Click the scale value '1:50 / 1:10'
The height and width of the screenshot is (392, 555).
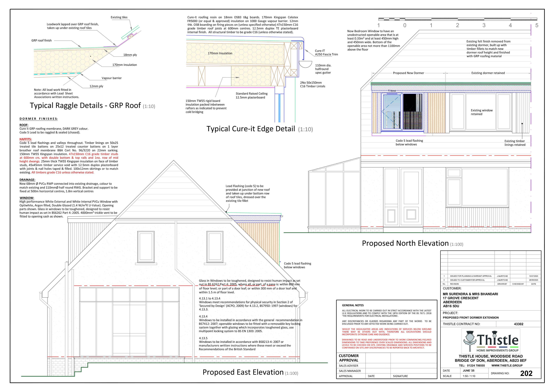(469, 376)
